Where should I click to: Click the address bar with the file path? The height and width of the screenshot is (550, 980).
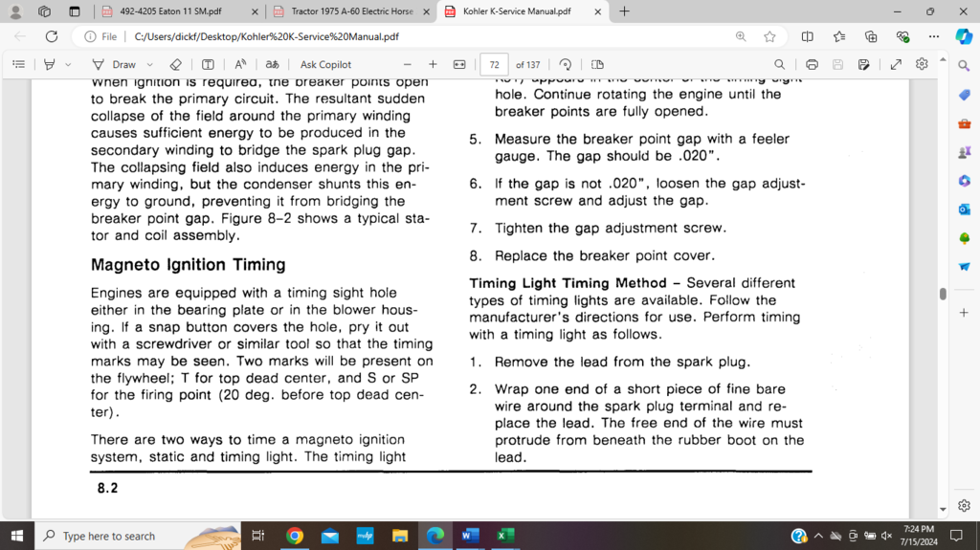[266, 36]
